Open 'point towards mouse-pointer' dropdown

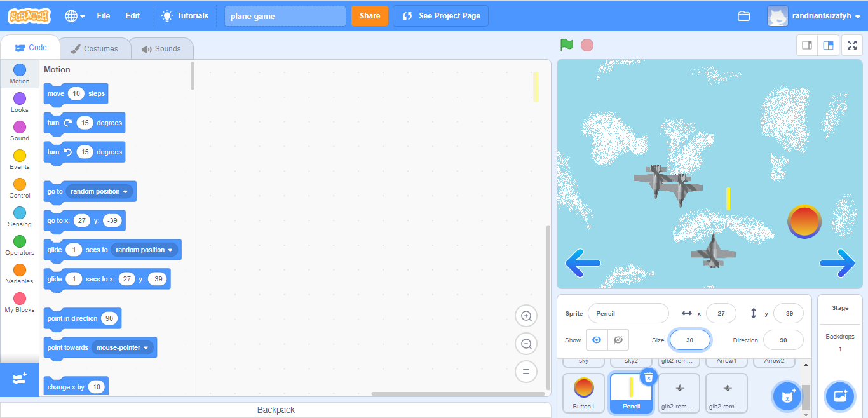[123, 347]
